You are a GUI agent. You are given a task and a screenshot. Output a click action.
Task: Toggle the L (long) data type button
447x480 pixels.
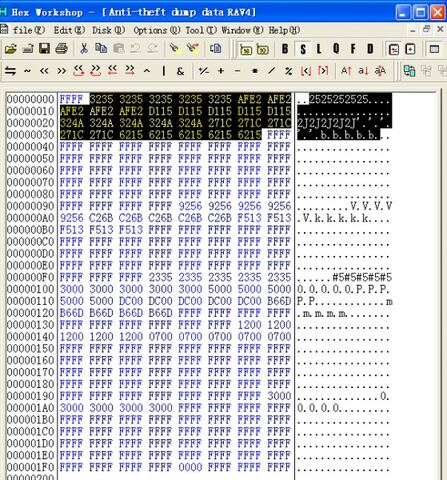(319, 49)
